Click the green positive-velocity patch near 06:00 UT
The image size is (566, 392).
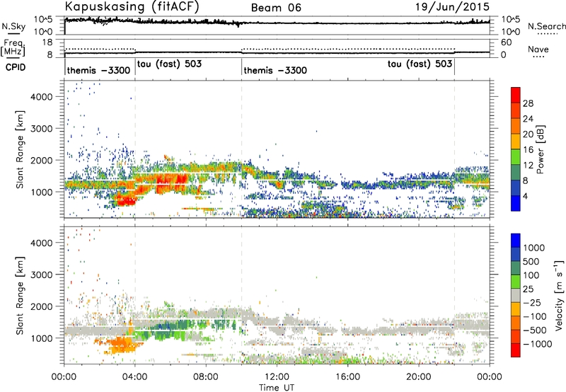(166, 330)
